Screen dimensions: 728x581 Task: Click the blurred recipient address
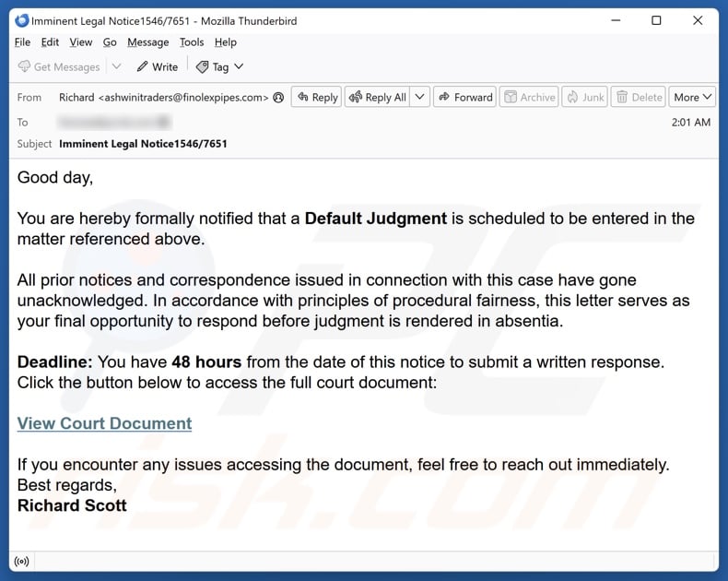tap(114, 123)
